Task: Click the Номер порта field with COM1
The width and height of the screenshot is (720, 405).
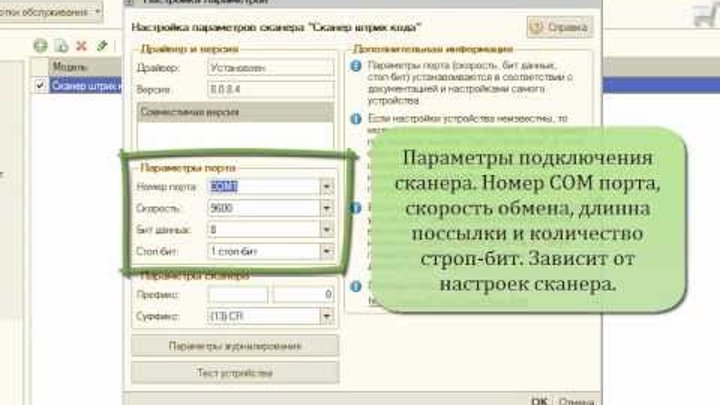Action: [264, 186]
